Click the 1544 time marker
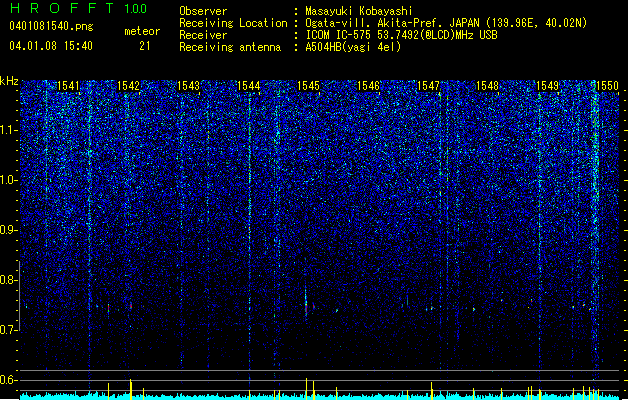Viewport: 629px width, 400px height. pos(248,86)
